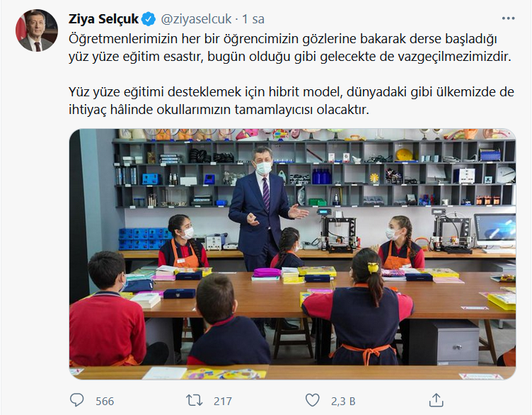
Task: View the 217 retweets count
Action: coord(223,402)
